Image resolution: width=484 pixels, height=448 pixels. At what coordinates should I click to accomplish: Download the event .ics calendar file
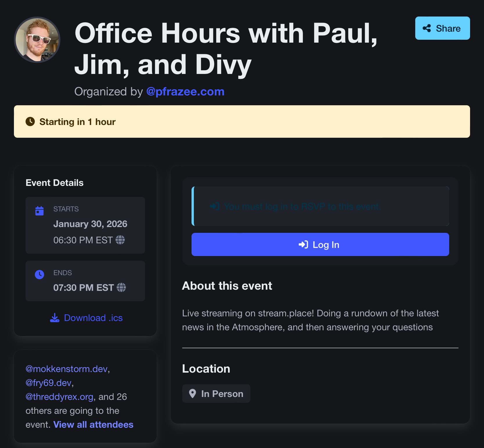point(86,318)
